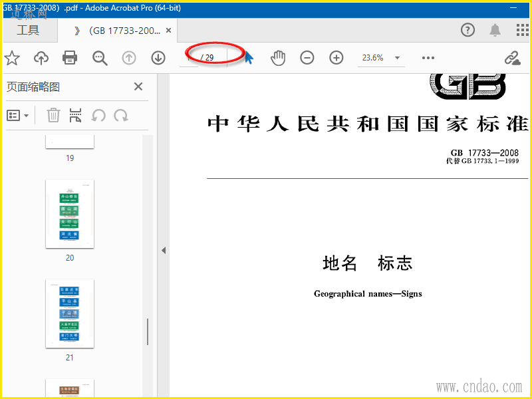Close the GB 17733-200... document tab

[x=168, y=31]
